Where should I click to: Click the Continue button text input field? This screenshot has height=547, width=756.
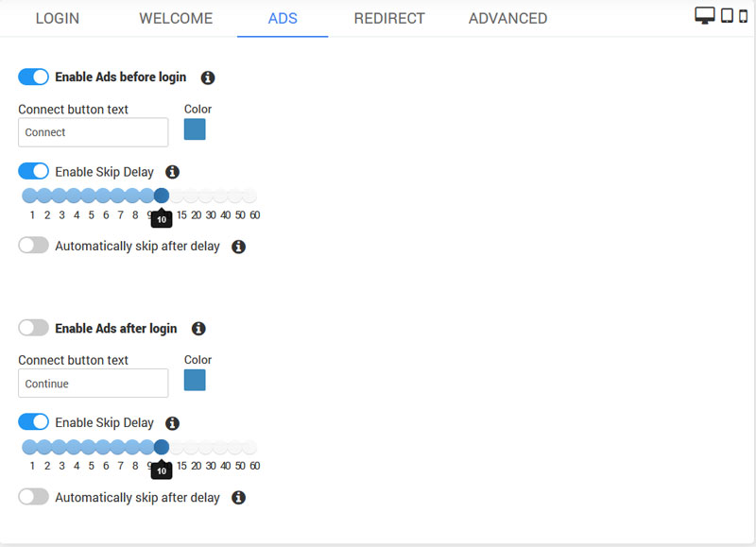(93, 384)
